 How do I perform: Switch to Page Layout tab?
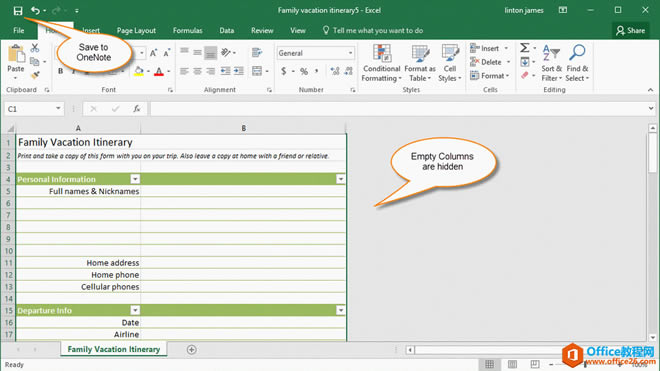[x=136, y=30]
